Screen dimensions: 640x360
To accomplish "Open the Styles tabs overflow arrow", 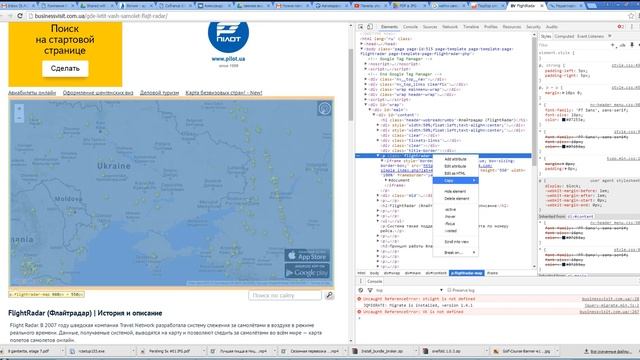I will tap(610, 36).
